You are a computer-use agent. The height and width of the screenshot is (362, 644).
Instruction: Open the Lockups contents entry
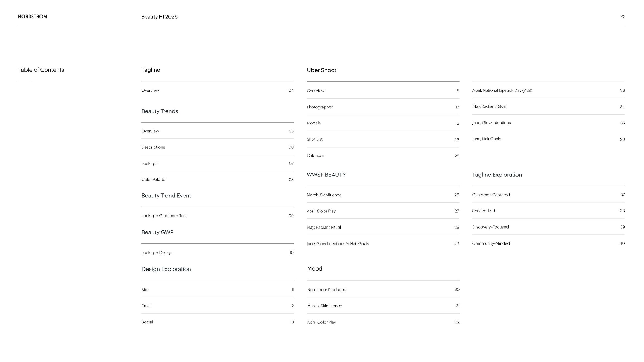[x=149, y=163]
